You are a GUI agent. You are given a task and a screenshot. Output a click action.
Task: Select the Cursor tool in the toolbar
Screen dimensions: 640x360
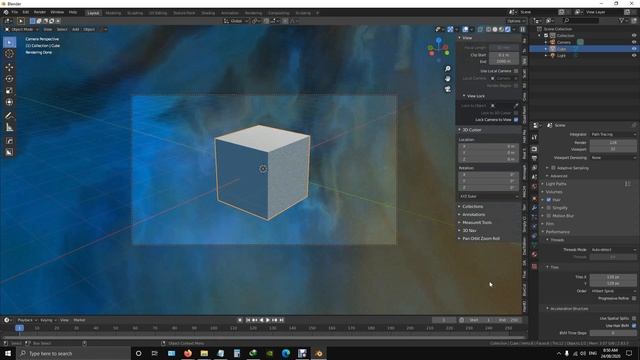point(9,54)
